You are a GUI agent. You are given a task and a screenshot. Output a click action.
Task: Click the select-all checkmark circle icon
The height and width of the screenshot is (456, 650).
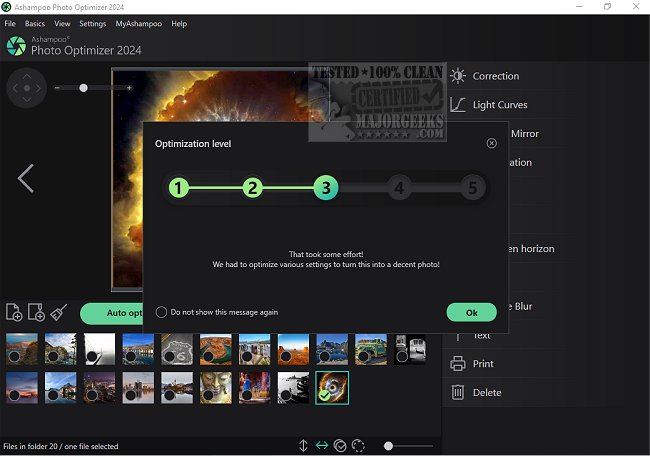(x=340, y=446)
